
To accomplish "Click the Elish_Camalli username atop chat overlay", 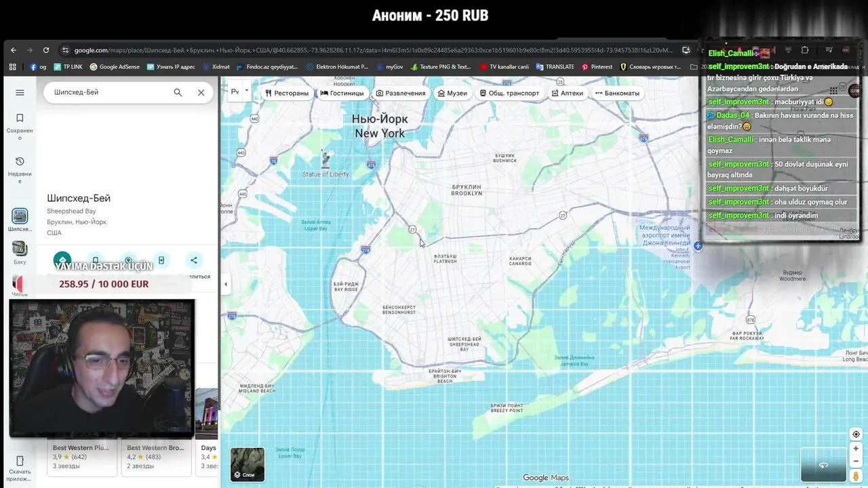I will click(x=730, y=54).
